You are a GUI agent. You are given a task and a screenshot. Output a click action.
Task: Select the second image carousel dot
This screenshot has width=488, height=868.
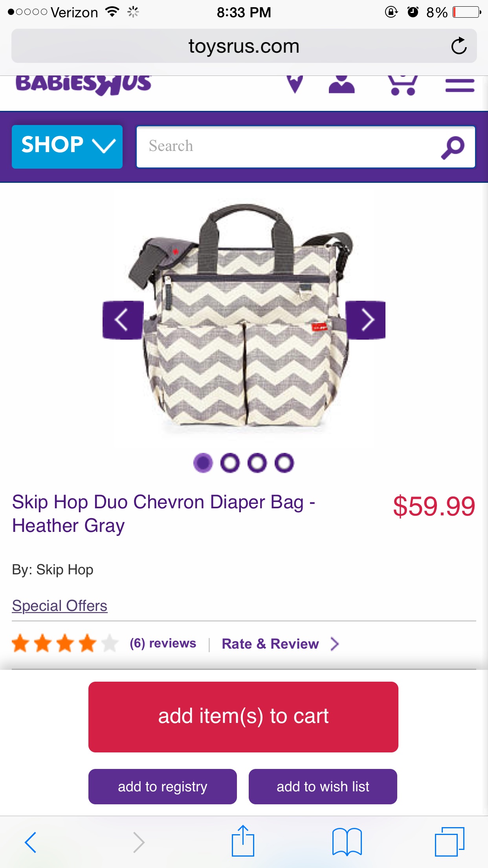(230, 463)
